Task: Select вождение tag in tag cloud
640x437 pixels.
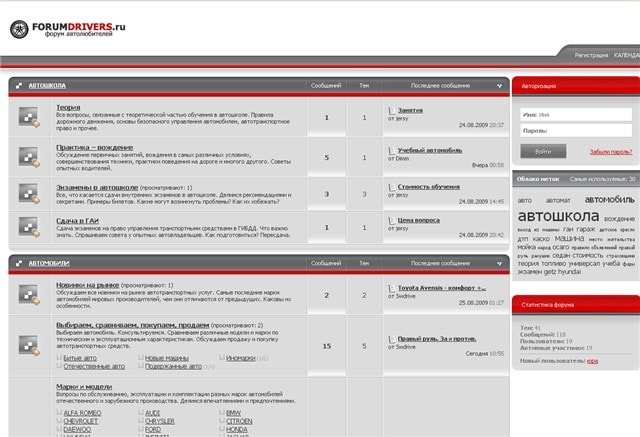Action: click(619, 219)
